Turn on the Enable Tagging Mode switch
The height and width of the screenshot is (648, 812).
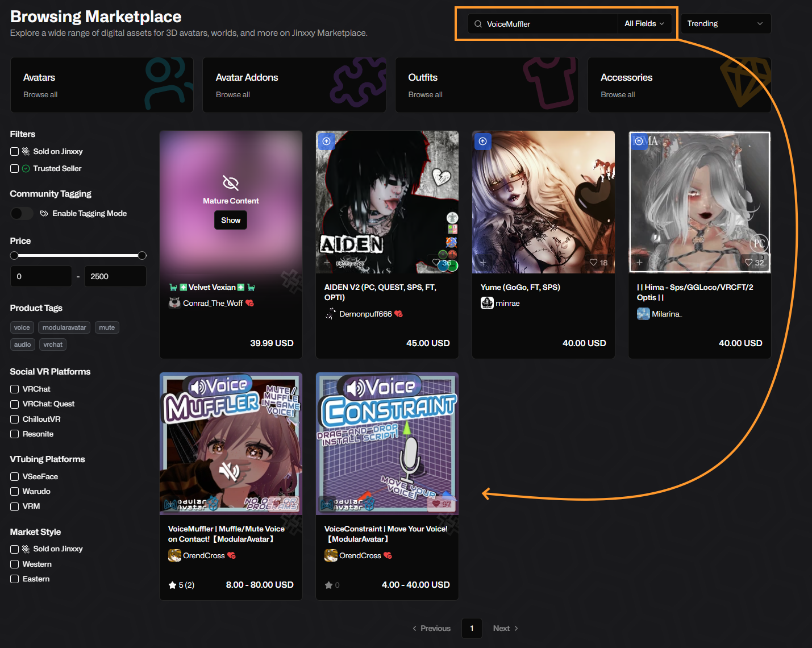coord(22,213)
